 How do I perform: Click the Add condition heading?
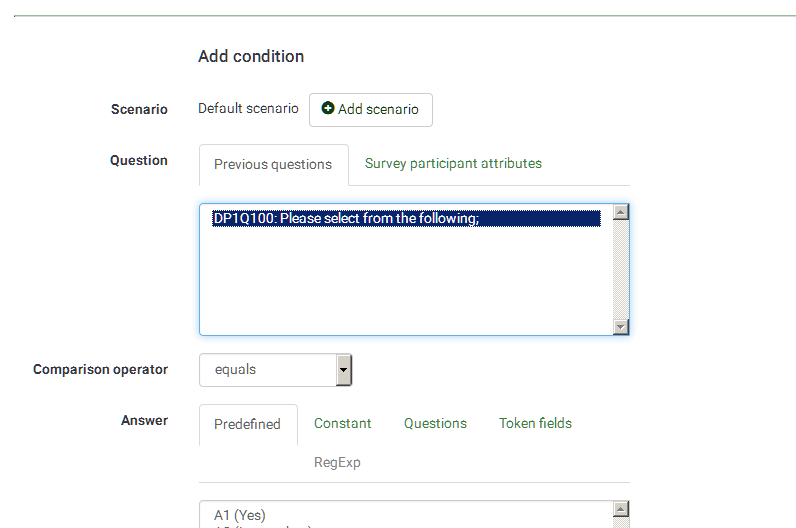pos(251,57)
